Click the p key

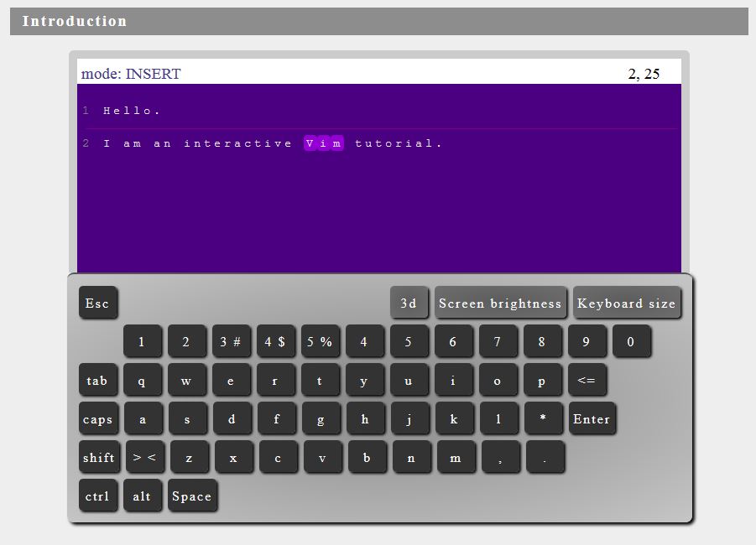click(542, 380)
